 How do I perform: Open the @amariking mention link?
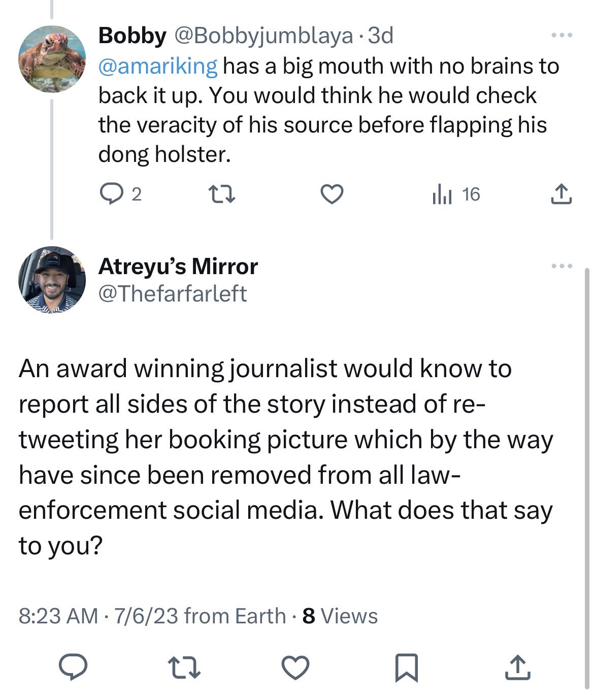pyautogui.click(x=158, y=66)
